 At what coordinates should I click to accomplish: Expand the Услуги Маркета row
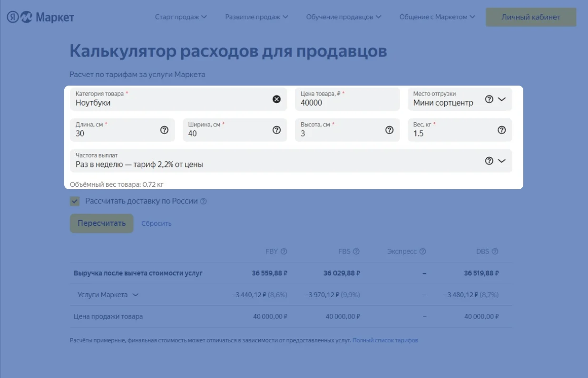135,295
